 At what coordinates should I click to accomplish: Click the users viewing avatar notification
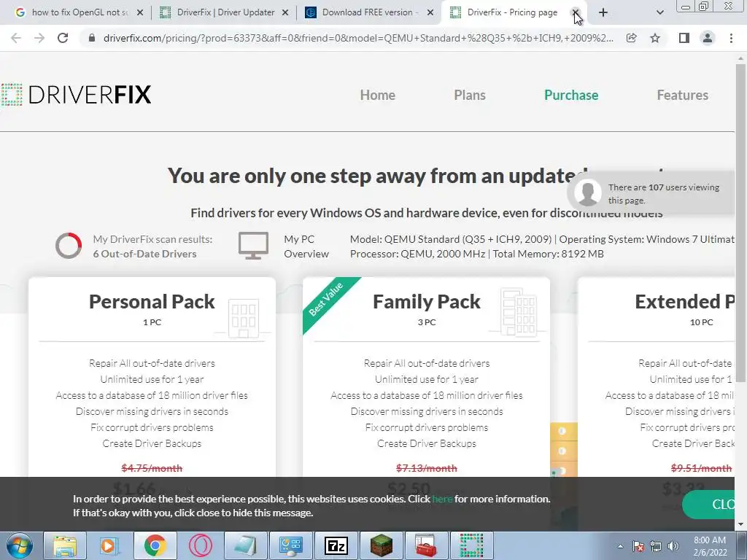point(587,192)
